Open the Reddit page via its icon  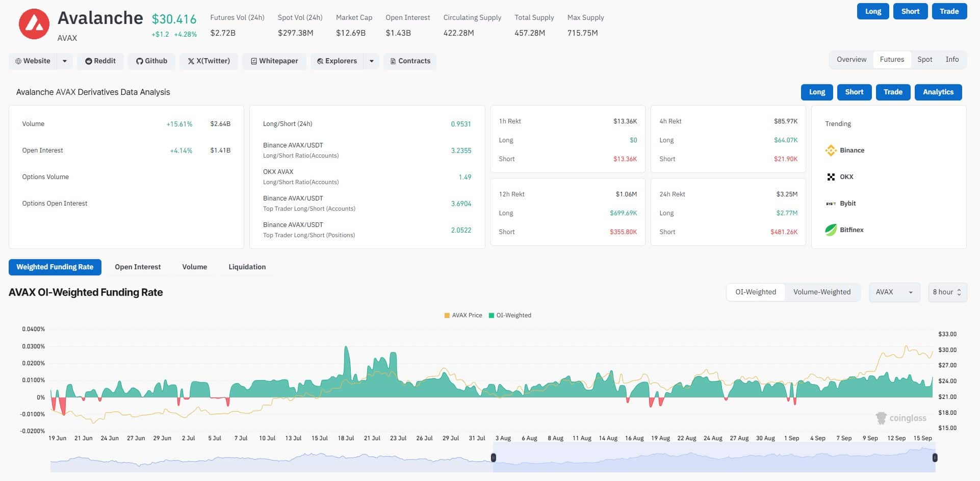click(89, 61)
